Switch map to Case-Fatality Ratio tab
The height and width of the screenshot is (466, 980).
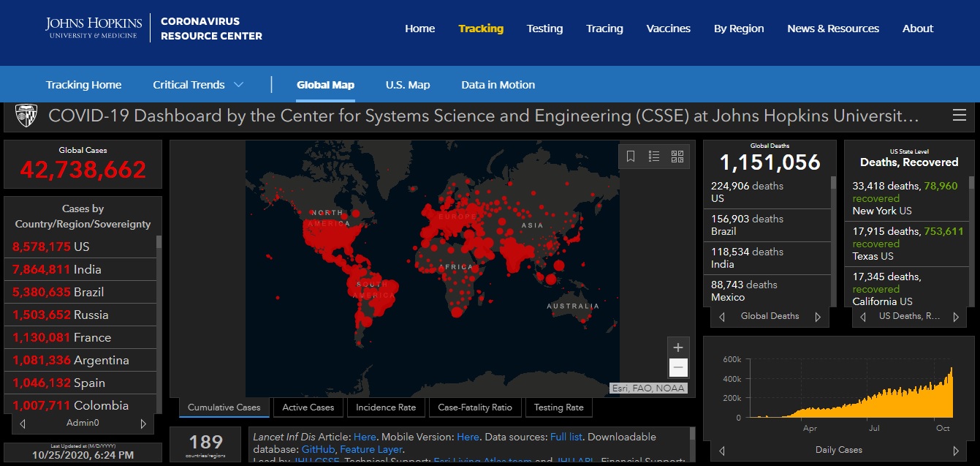pyautogui.click(x=475, y=407)
